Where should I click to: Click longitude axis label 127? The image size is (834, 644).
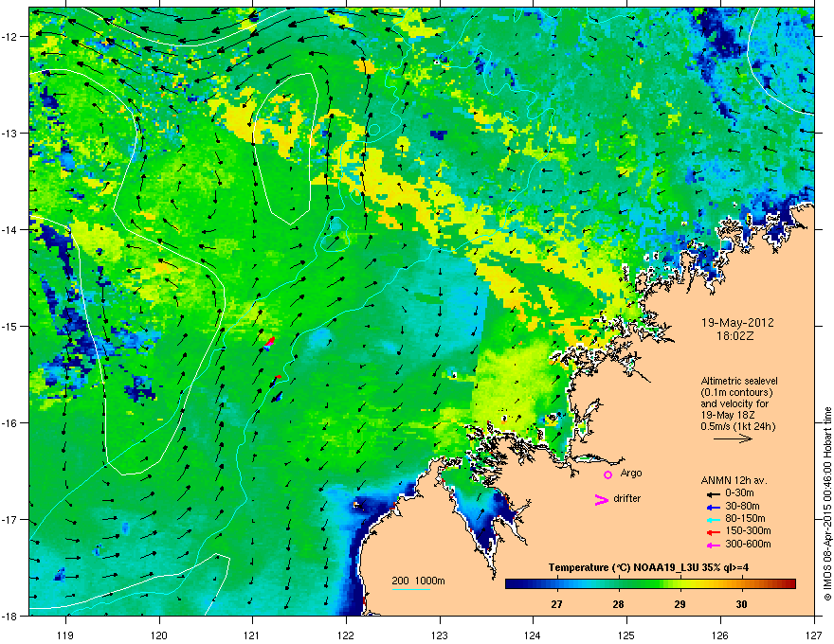(814, 635)
